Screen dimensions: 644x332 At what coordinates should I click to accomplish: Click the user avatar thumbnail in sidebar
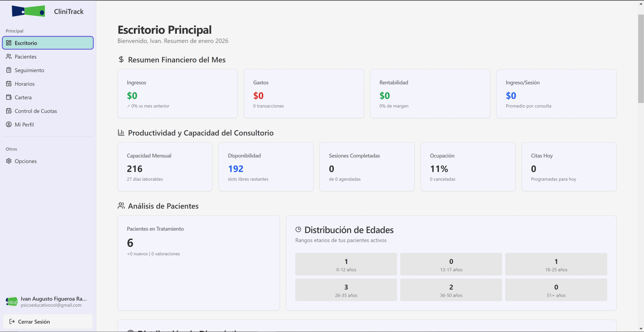point(12,302)
